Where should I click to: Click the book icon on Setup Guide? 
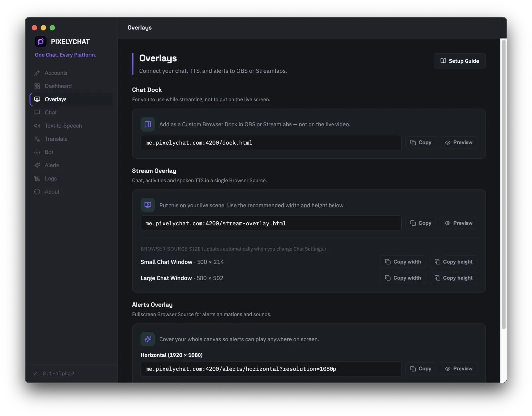coord(443,61)
